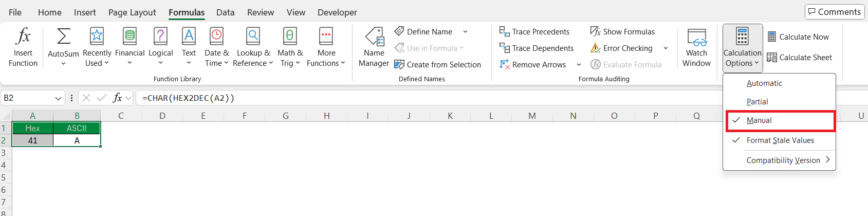Click Trace Dependents
868x216 pixels.
(x=537, y=48)
